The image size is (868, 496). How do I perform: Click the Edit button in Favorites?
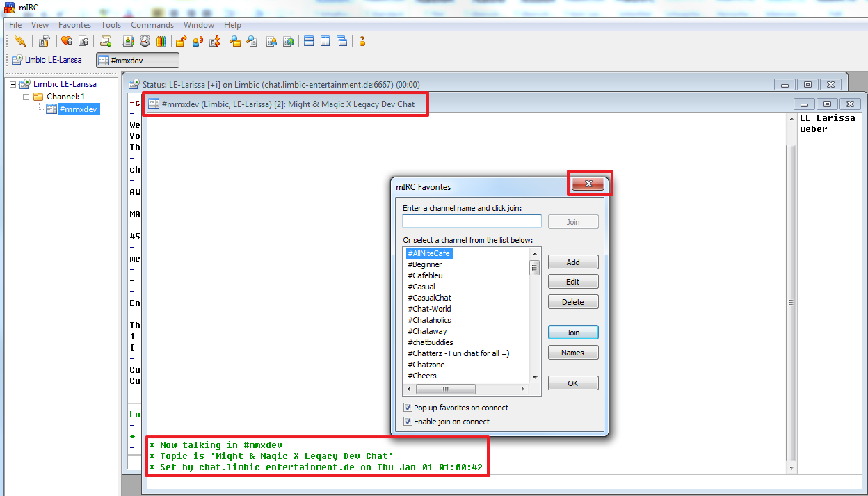pyautogui.click(x=573, y=282)
